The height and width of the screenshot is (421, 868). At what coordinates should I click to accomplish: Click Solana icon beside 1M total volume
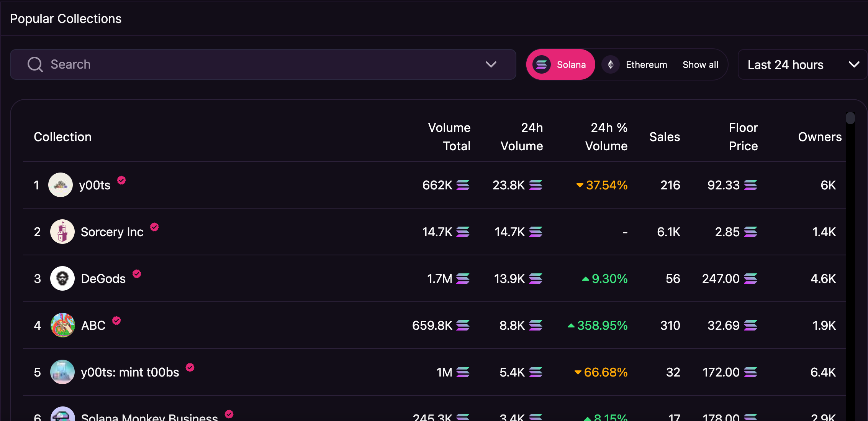tap(463, 372)
